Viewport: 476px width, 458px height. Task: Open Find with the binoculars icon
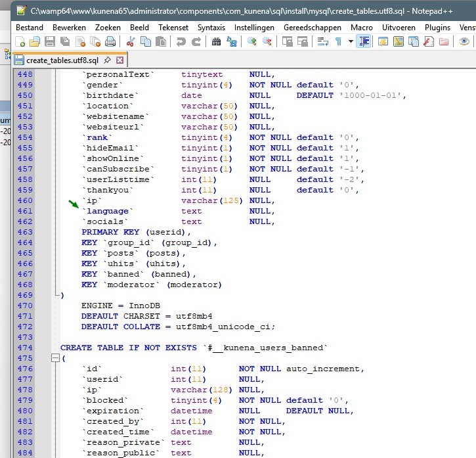pos(216,41)
